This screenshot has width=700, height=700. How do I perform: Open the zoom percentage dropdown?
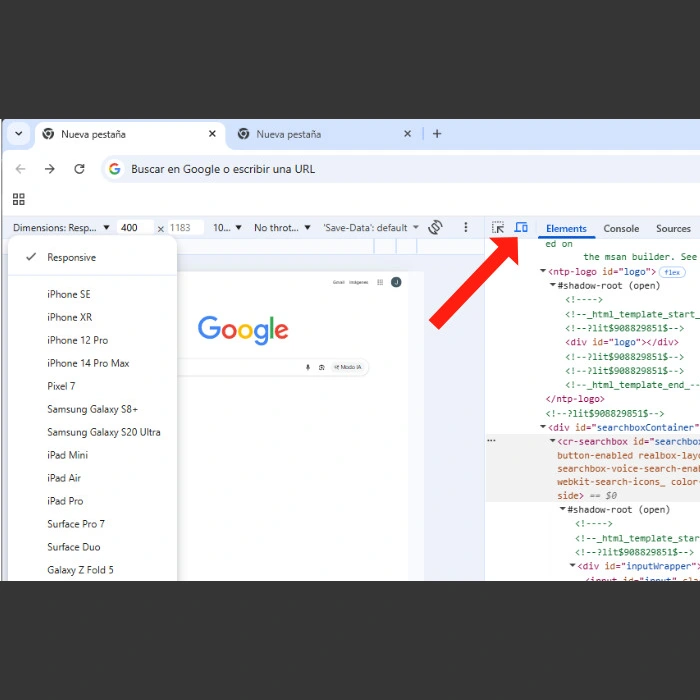coord(227,228)
